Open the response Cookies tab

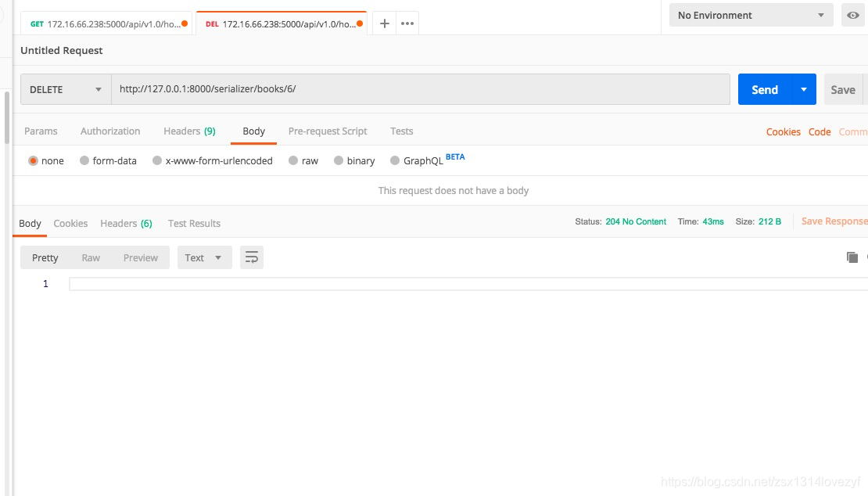[x=70, y=223]
